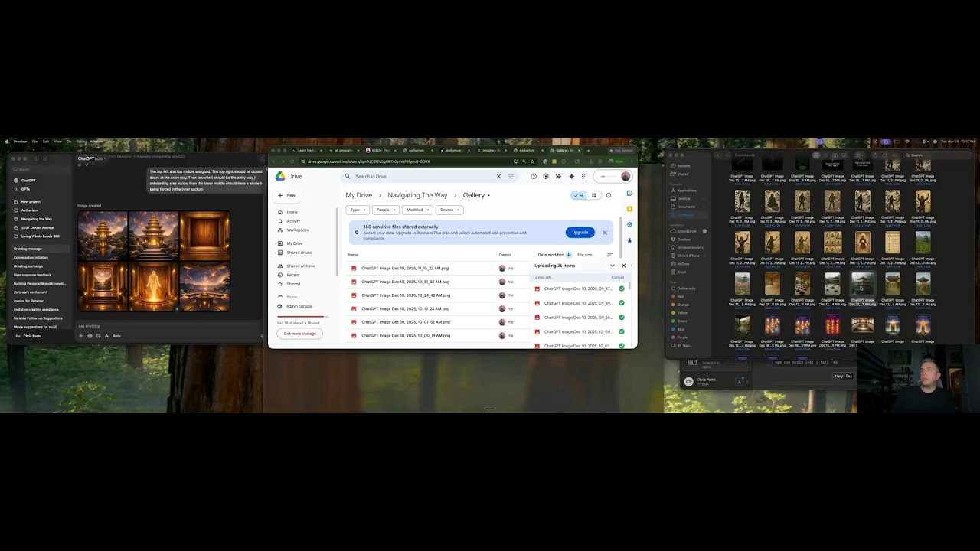Screen dimensions: 980x551
Task: Open the View menu in menu bar
Action: click(57, 142)
